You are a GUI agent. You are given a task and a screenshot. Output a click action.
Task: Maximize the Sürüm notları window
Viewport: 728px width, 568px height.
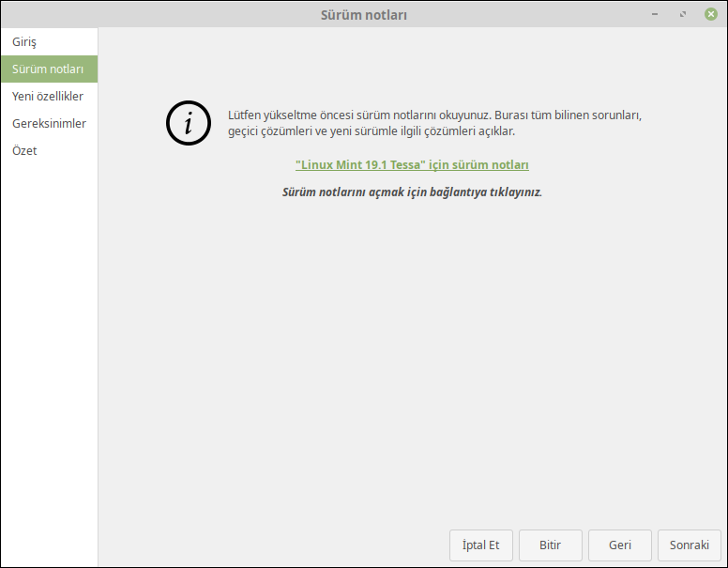click(683, 14)
